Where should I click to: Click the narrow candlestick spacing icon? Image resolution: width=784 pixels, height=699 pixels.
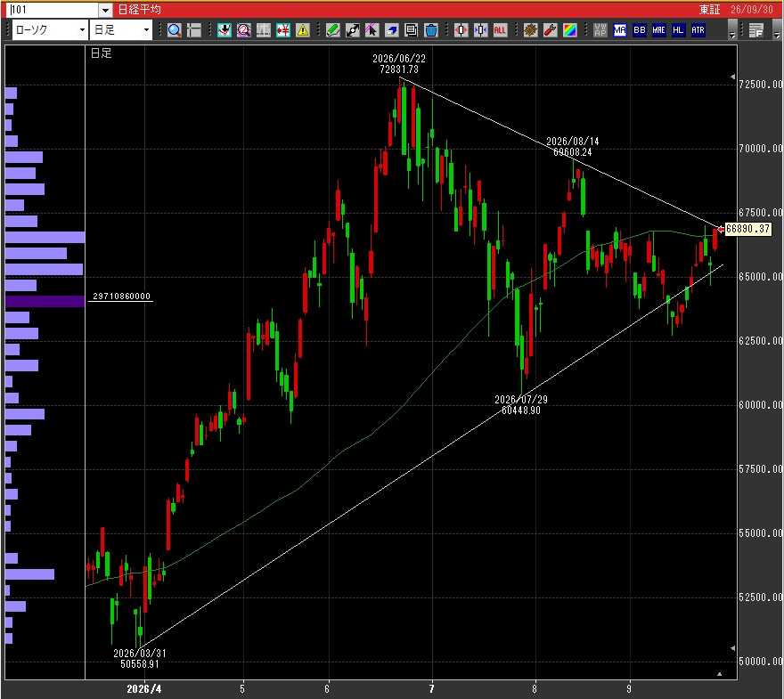(480, 30)
